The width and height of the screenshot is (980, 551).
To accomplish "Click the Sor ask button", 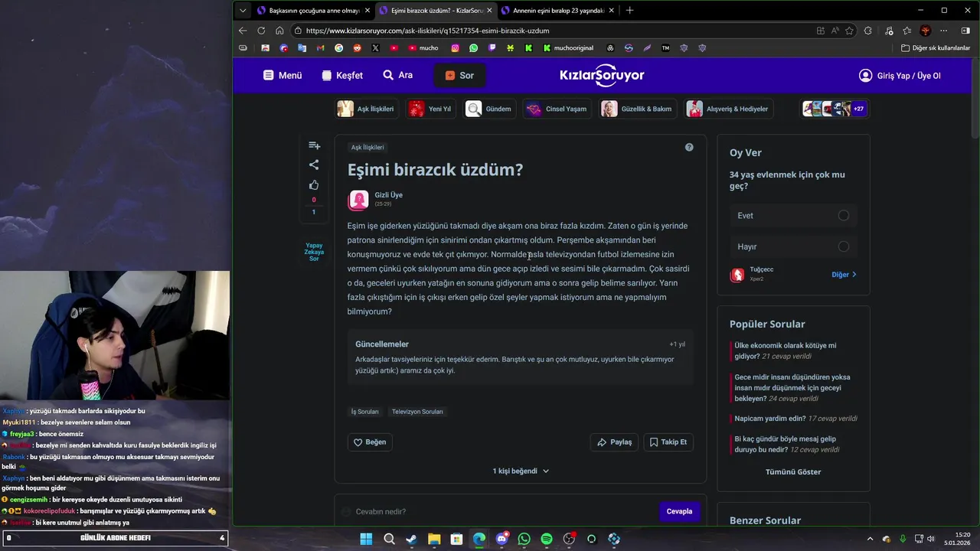I will pos(459,76).
